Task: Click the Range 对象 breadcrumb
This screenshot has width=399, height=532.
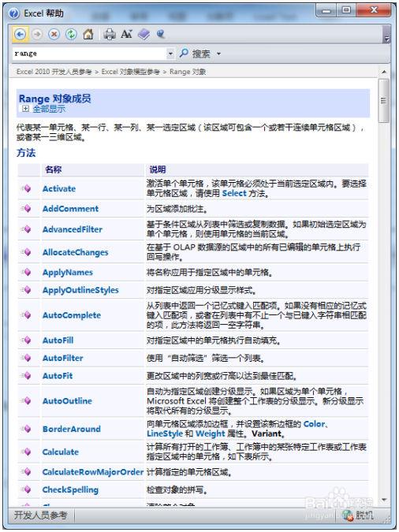Action: (188, 72)
